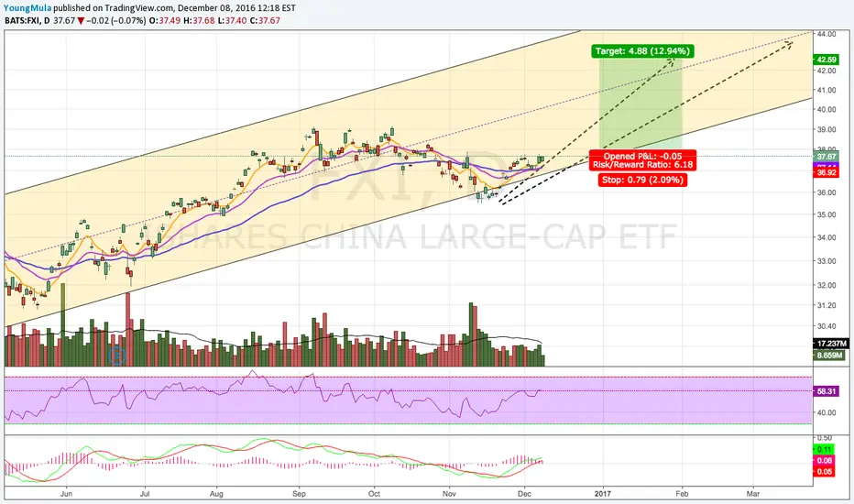This screenshot has height=504, width=854.
Task: Click the 35.00 price axis label
Action: pyautogui.click(x=827, y=214)
